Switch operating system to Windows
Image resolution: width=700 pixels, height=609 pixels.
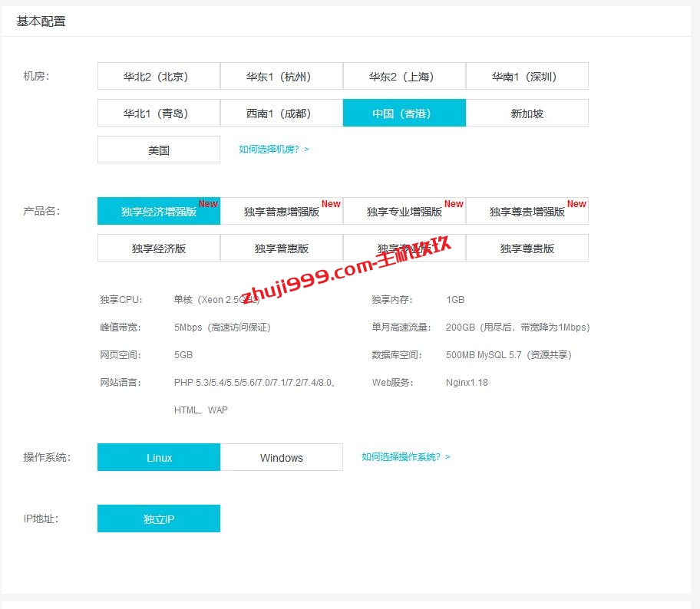[281, 457]
